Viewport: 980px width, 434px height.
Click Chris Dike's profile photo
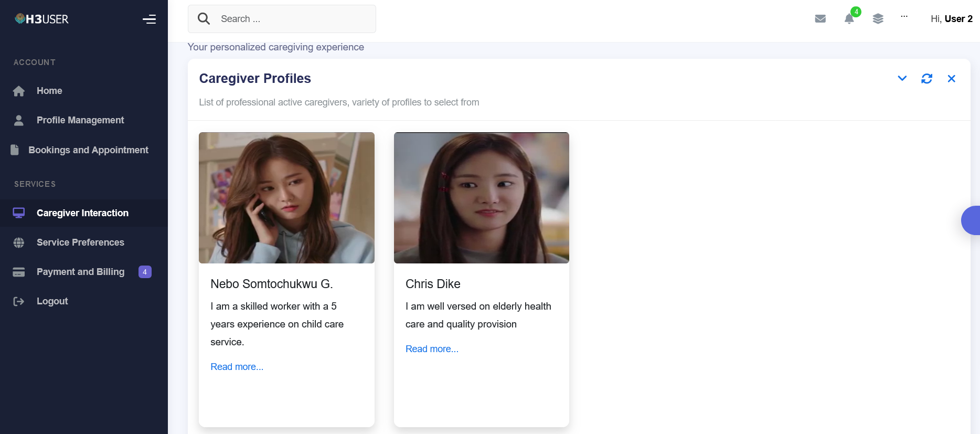[481, 198]
